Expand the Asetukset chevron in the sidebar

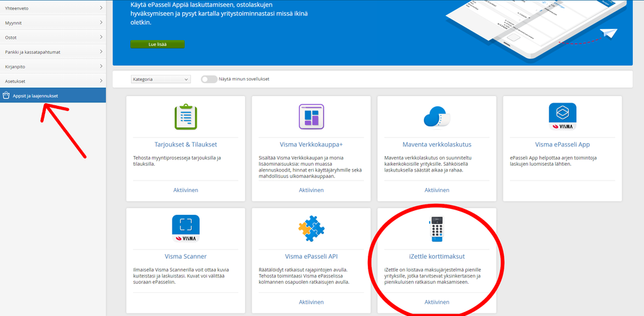click(x=101, y=81)
